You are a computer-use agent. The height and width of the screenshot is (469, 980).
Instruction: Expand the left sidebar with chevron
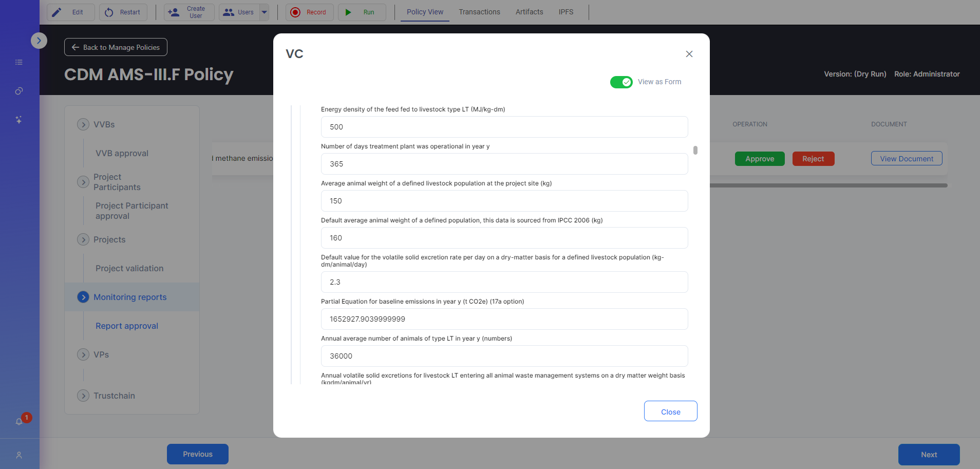[x=39, y=41]
